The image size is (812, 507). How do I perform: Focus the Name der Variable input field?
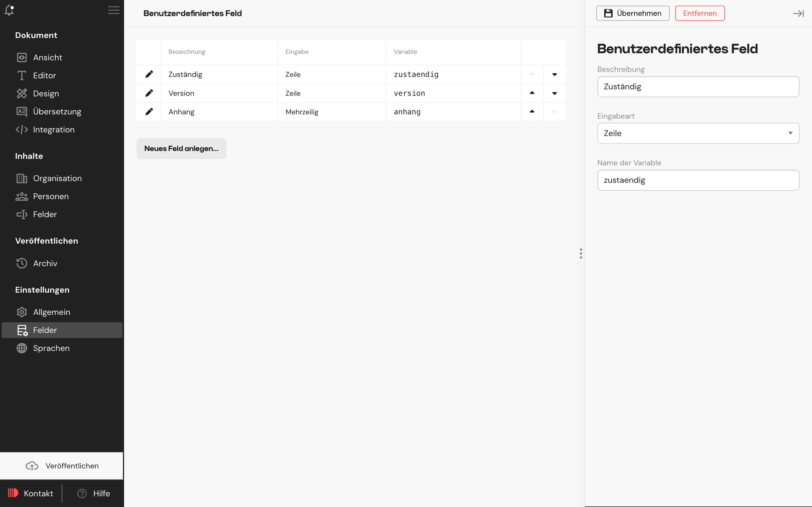pos(698,180)
